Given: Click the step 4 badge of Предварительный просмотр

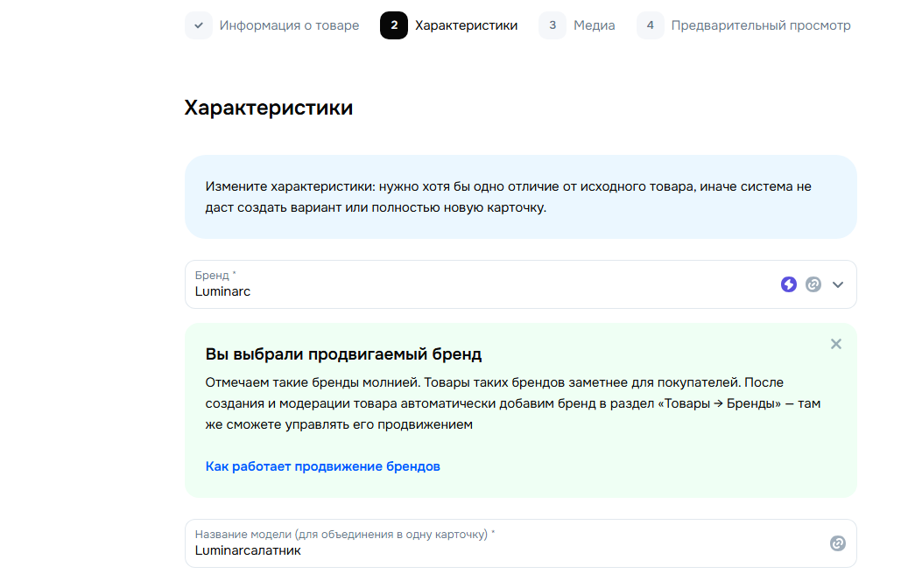Looking at the screenshot, I should pos(650,25).
